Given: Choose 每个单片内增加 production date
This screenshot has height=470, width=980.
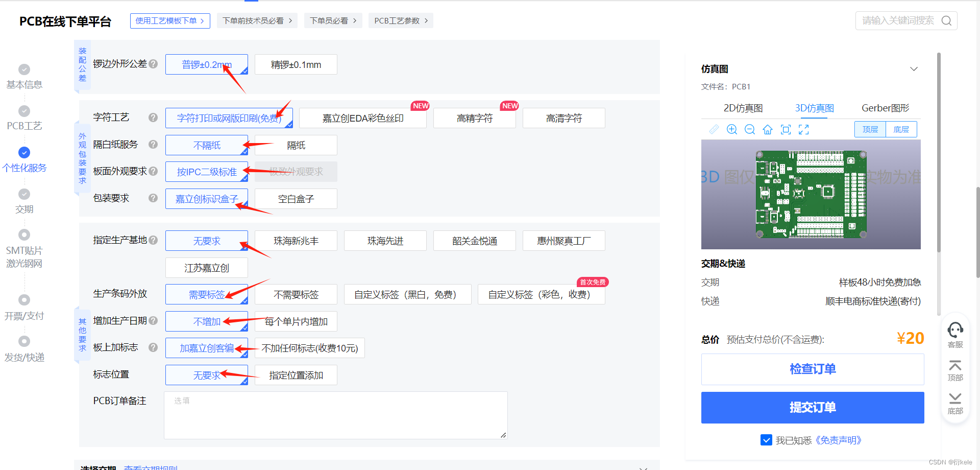Looking at the screenshot, I should [x=296, y=321].
